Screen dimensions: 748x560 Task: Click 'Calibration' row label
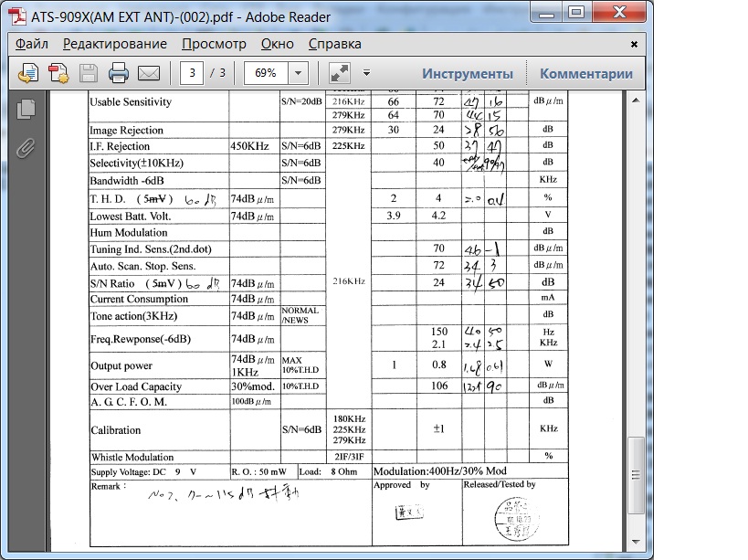coord(116,430)
